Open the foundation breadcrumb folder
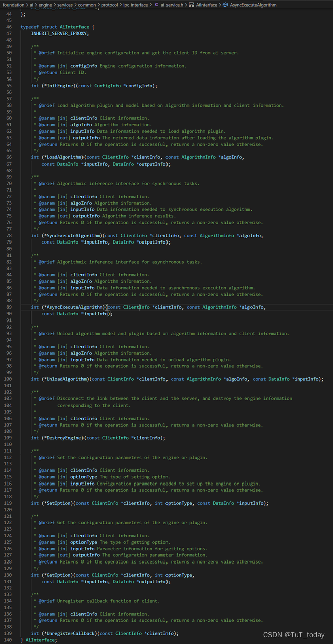 coord(13,4)
